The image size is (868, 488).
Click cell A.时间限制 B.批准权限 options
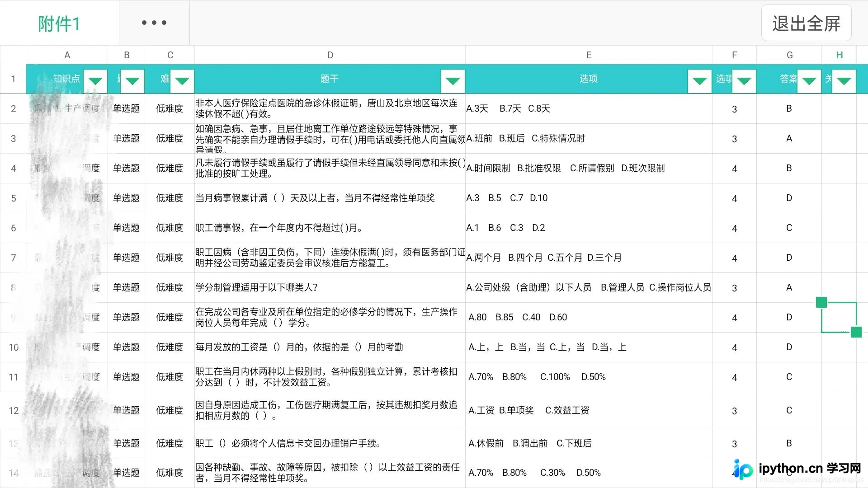pos(589,168)
